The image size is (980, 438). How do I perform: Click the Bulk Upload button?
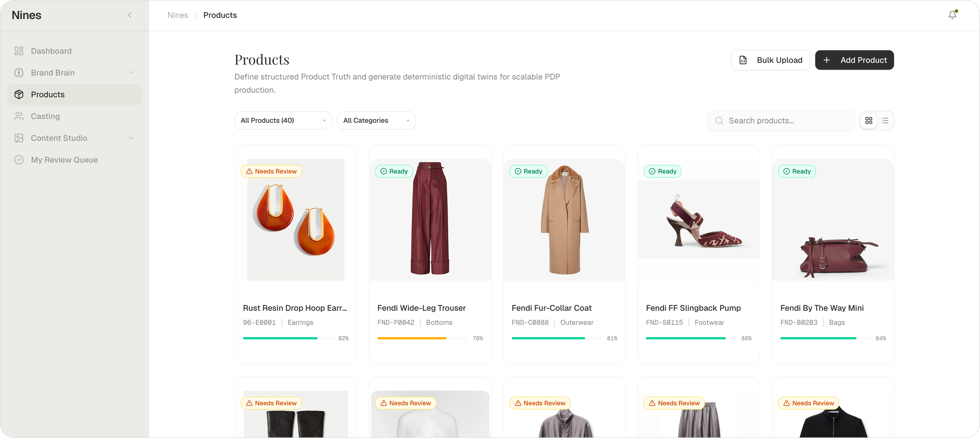(770, 60)
